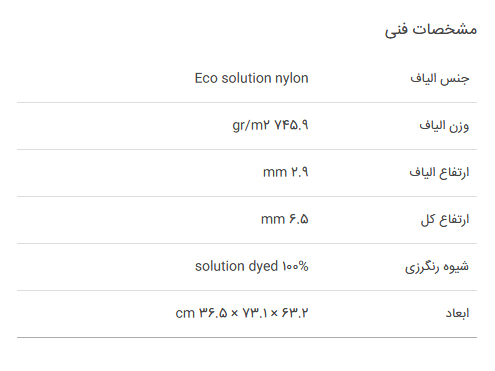Click the mm unit in ارتفاع الیاف row
The height and width of the screenshot is (371, 495).
(x=275, y=173)
